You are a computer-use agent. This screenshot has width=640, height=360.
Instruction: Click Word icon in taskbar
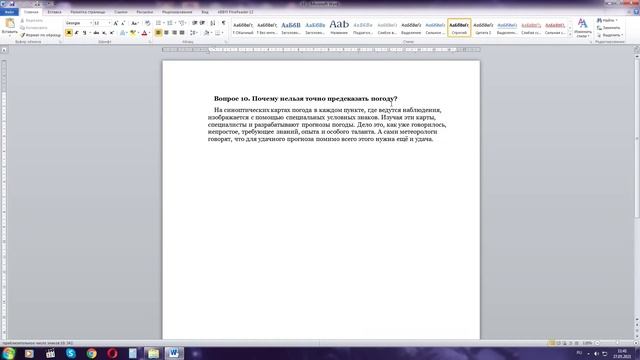point(174,353)
